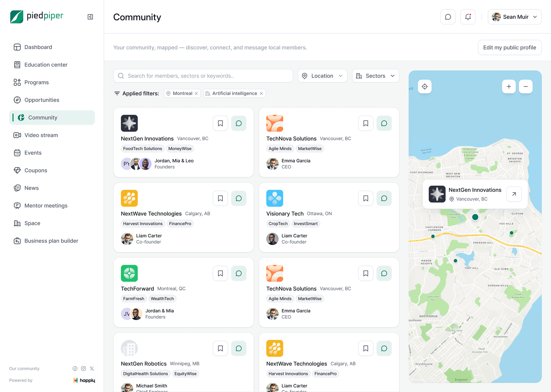
Task: Click NextGen Robotics company name
Action: tap(144, 364)
